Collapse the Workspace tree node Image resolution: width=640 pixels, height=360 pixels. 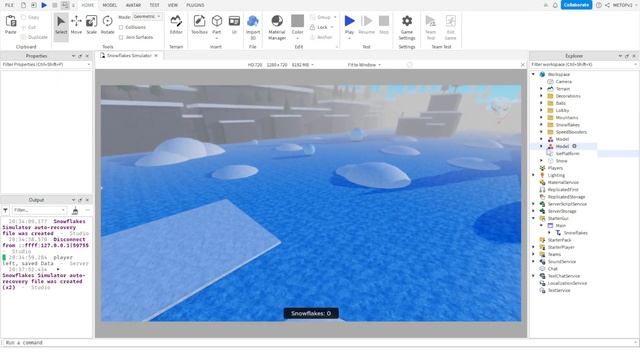pos(533,74)
